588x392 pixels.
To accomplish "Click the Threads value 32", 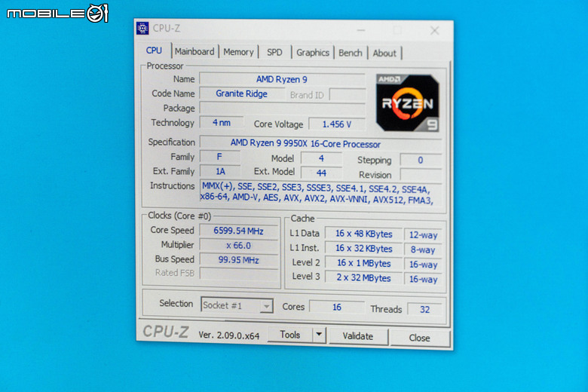I will pos(424,309).
